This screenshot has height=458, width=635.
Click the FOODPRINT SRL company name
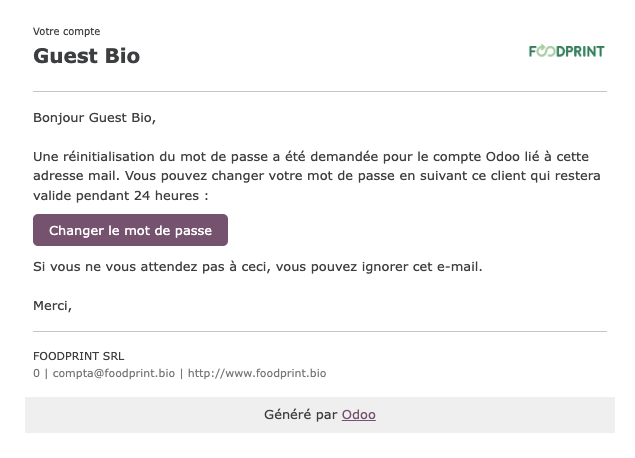click(x=79, y=356)
